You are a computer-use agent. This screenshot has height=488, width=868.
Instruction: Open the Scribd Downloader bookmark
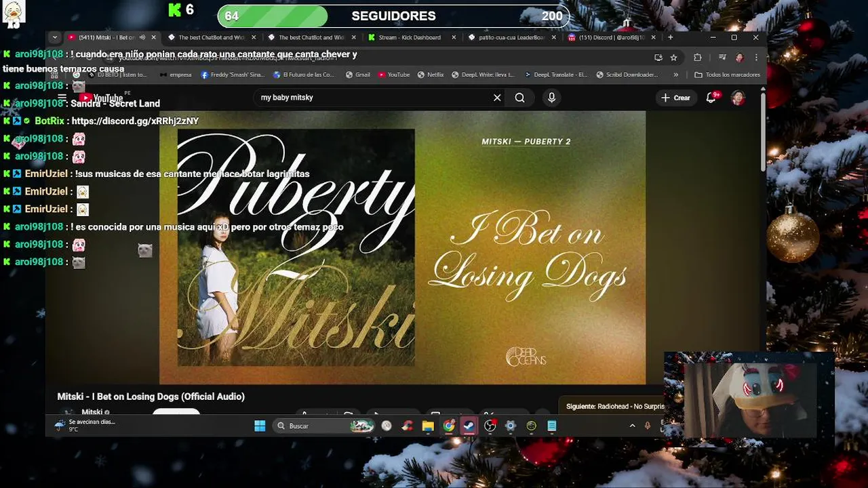tap(627, 75)
